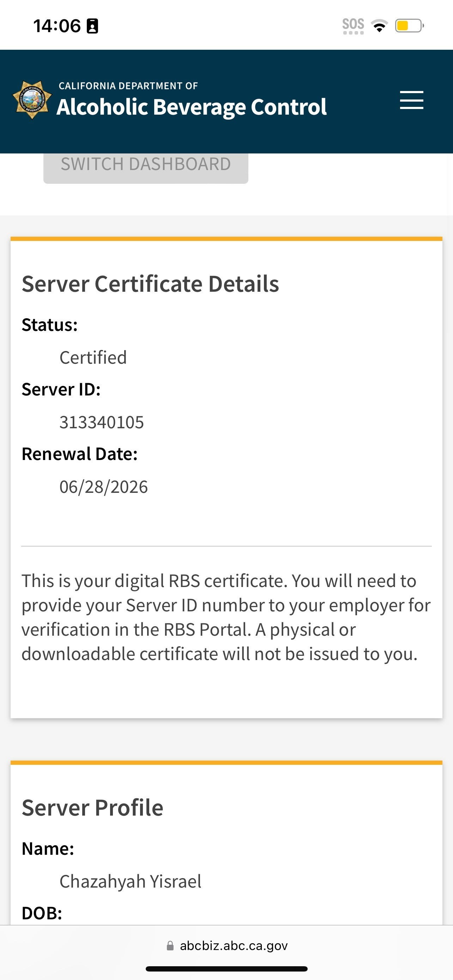Tap the SOS signal indicator

(x=353, y=26)
